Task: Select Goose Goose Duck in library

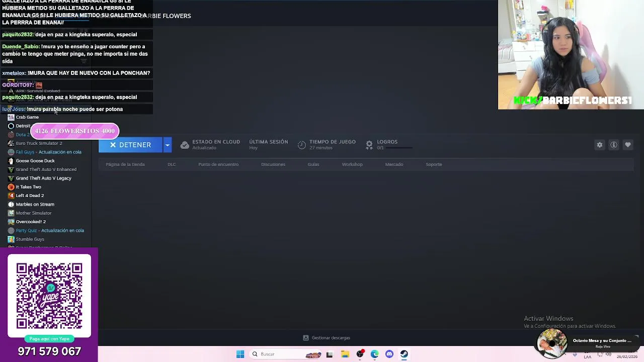Action: point(35,161)
